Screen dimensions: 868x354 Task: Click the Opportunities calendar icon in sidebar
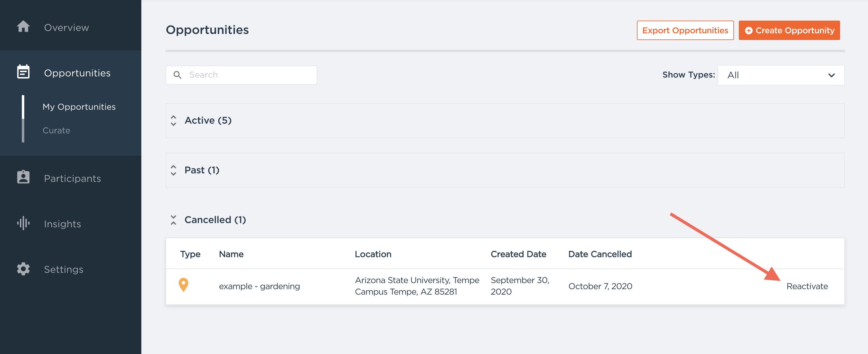click(23, 72)
